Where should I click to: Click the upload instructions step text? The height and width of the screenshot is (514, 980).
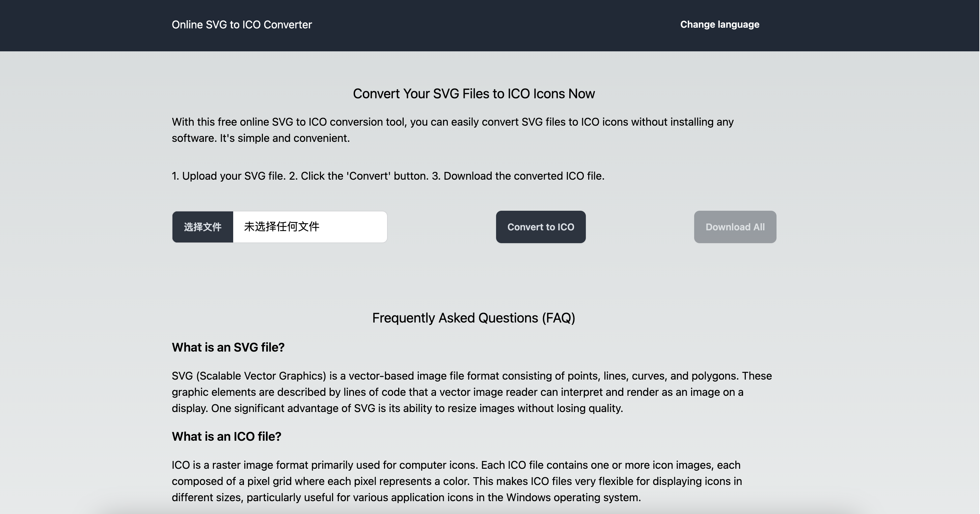pyautogui.click(x=388, y=176)
